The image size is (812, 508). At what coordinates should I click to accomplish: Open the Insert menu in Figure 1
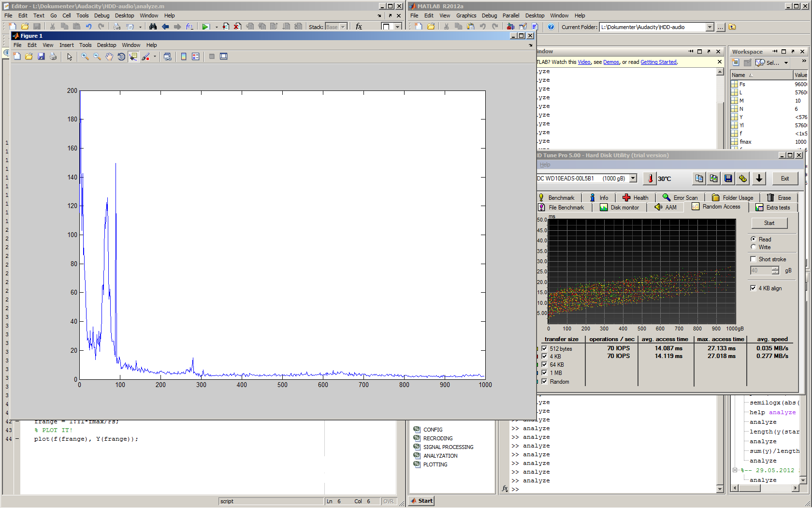(67, 45)
